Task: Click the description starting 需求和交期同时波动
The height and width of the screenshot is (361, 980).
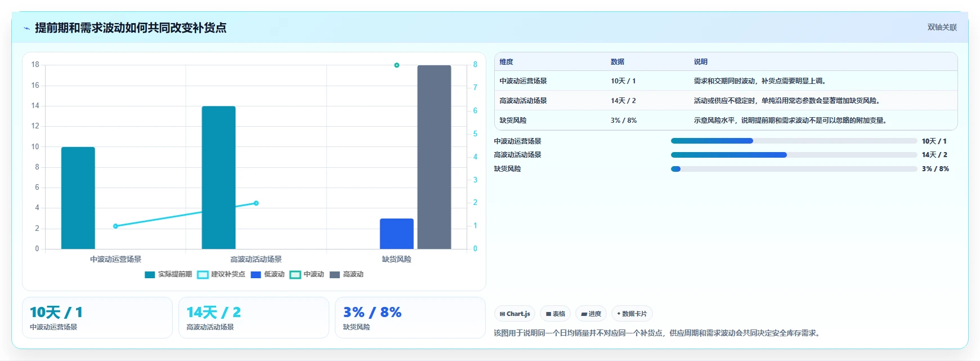Action: click(761, 81)
